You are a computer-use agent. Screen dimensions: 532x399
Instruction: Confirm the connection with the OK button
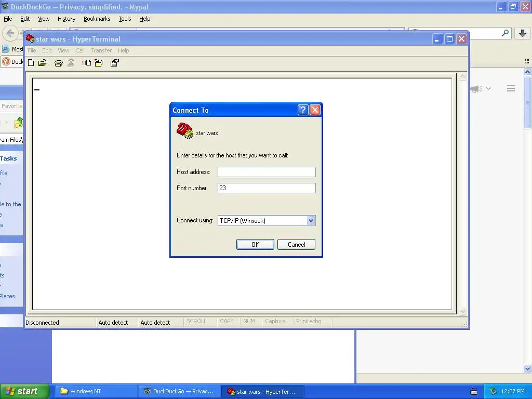pyautogui.click(x=255, y=245)
